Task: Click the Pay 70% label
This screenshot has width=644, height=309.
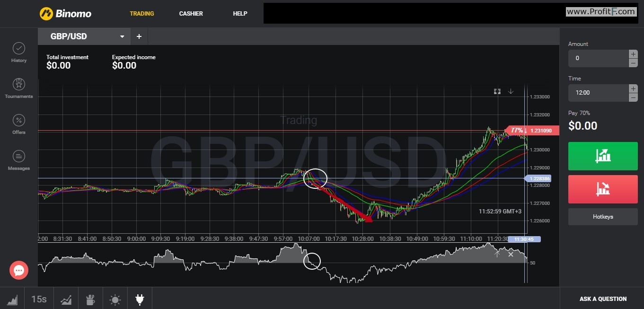Action: pos(579,113)
